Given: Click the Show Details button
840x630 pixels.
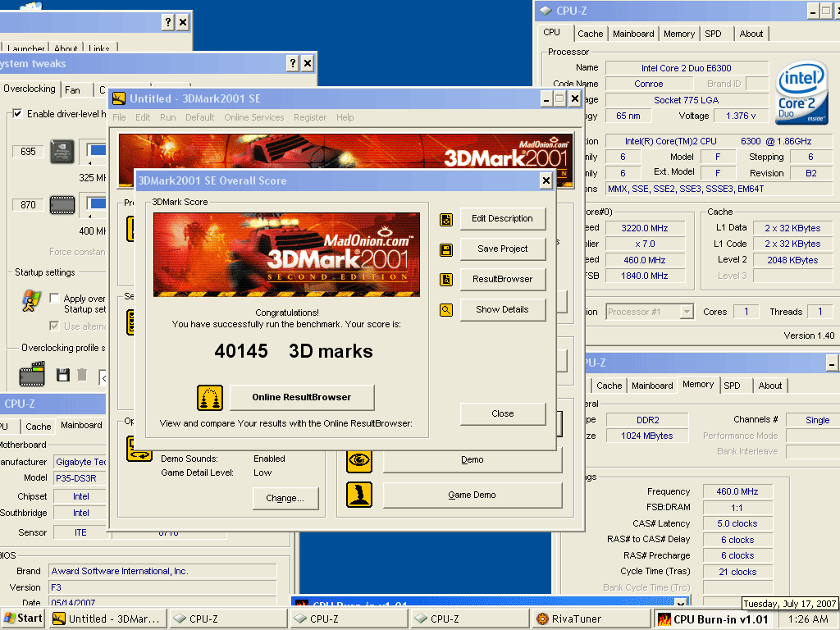Looking at the screenshot, I should point(503,309).
